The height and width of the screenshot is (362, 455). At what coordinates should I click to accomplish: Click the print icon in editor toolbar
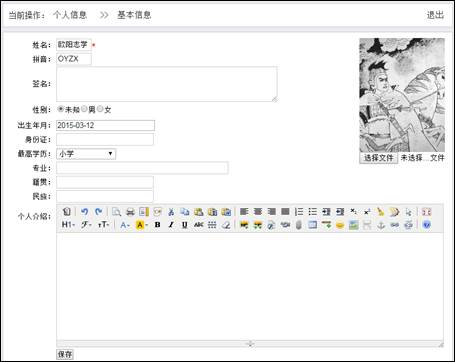[130, 212]
